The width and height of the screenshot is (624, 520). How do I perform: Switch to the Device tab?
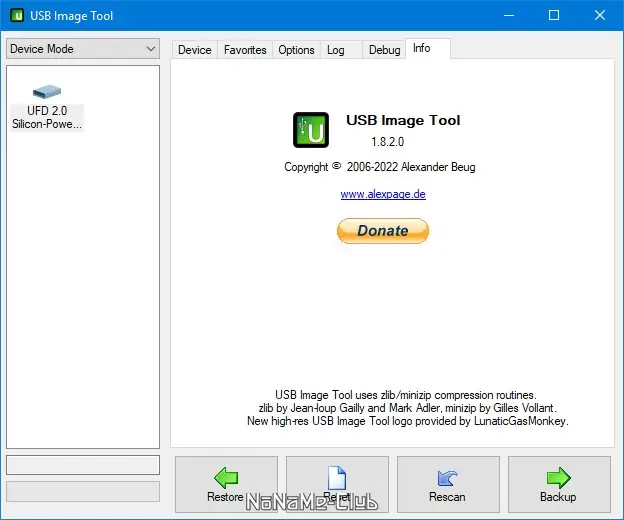tap(195, 50)
